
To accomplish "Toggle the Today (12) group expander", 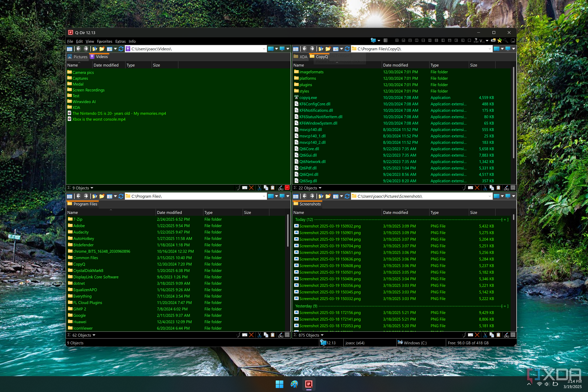I will [x=505, y=220].
